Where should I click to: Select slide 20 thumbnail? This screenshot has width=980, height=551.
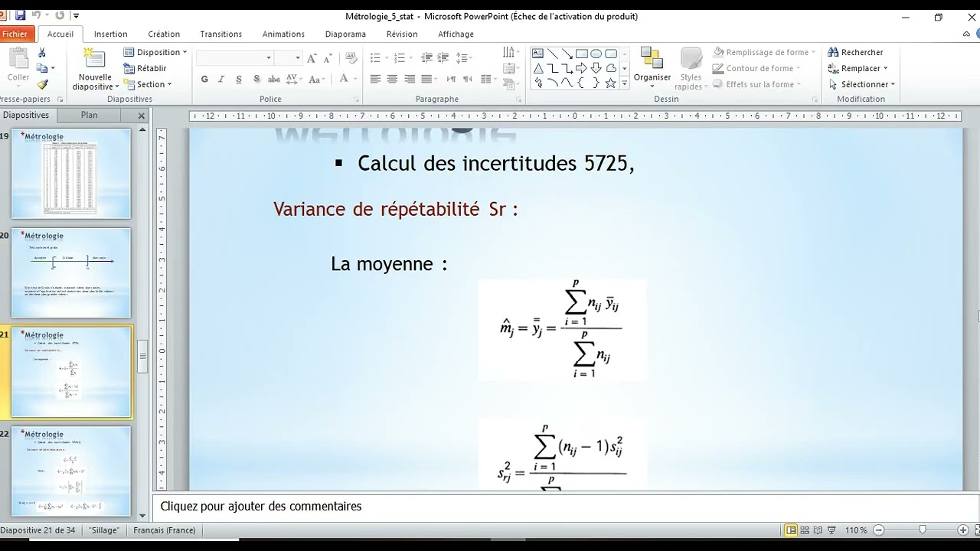[x=71, y=272]
